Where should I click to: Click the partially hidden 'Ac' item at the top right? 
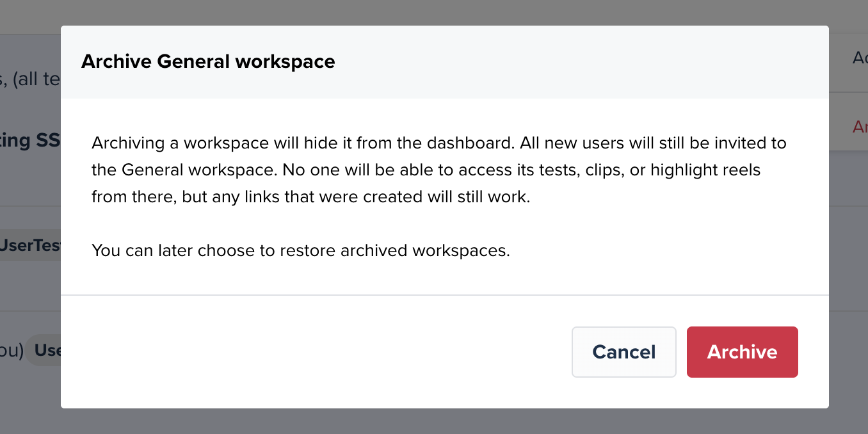tap(860, 58)
